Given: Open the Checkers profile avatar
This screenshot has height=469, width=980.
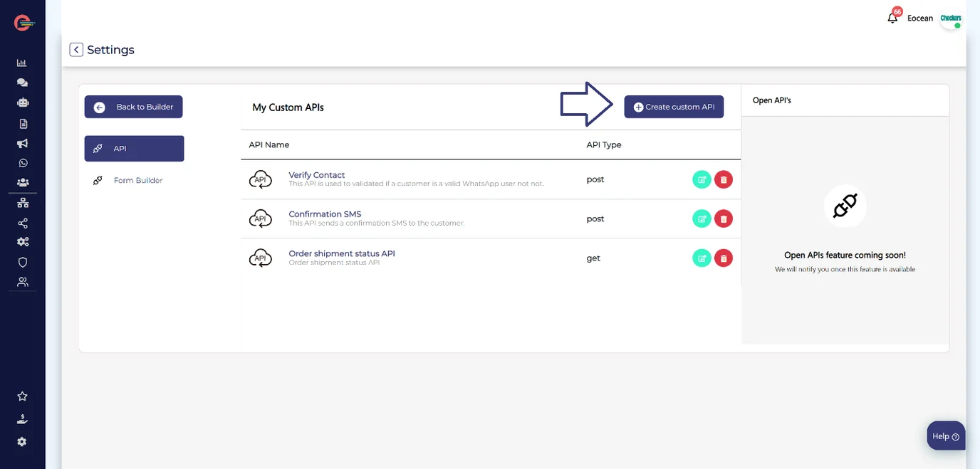Looking at the screenshot, I should (x=950, y=19).
